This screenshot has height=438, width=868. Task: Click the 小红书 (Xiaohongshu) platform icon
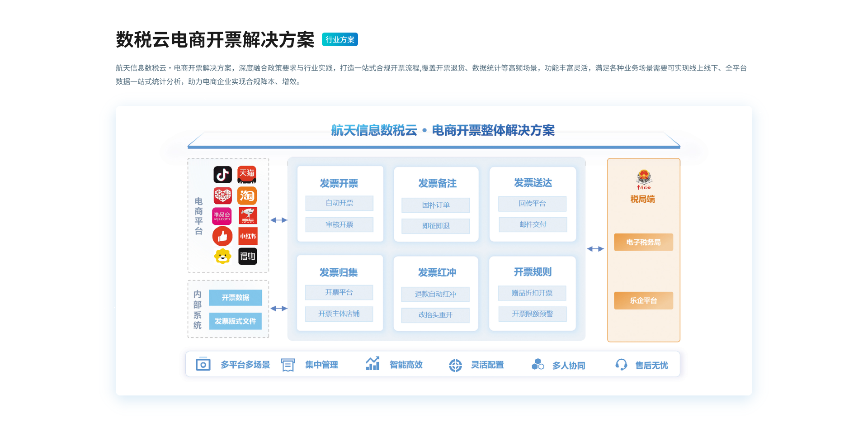tap(248, 236)
